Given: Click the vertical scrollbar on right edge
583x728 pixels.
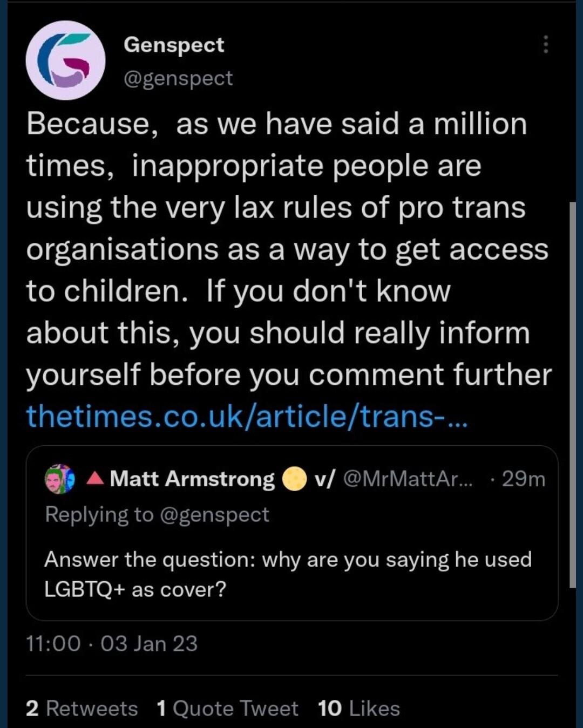Looking at the screenshot, I should coord(573,394).
